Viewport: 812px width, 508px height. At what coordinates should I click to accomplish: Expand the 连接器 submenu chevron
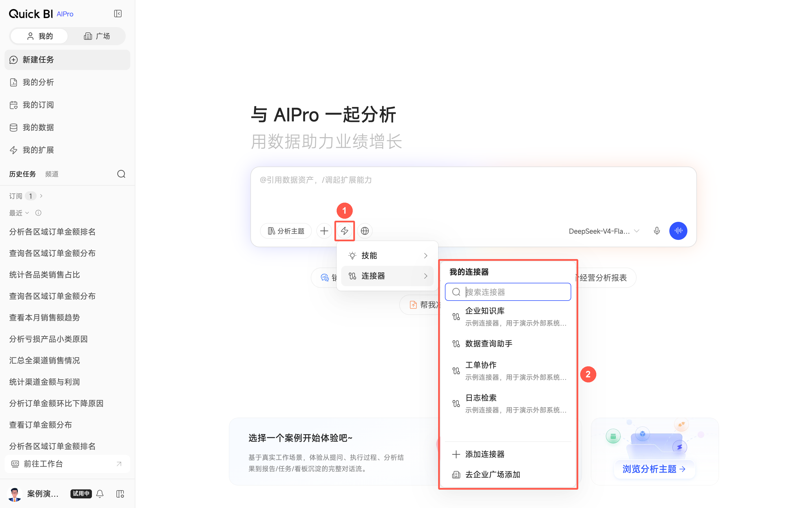point(425,276)
